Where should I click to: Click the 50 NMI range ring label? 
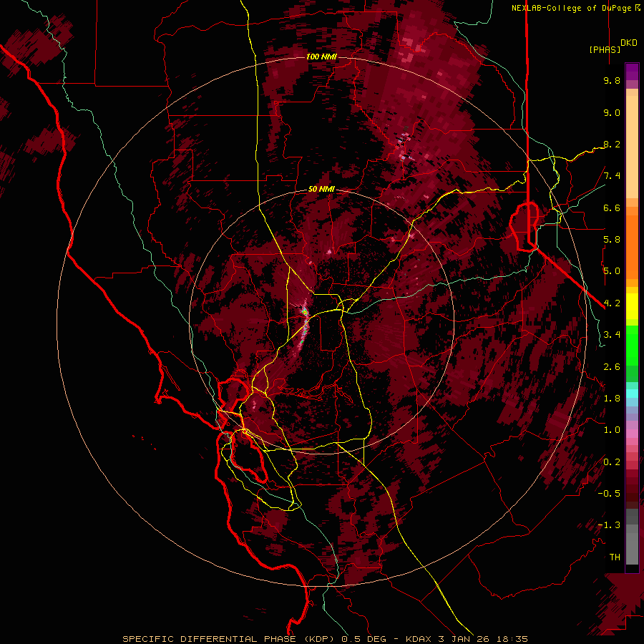tap(321, 190)
